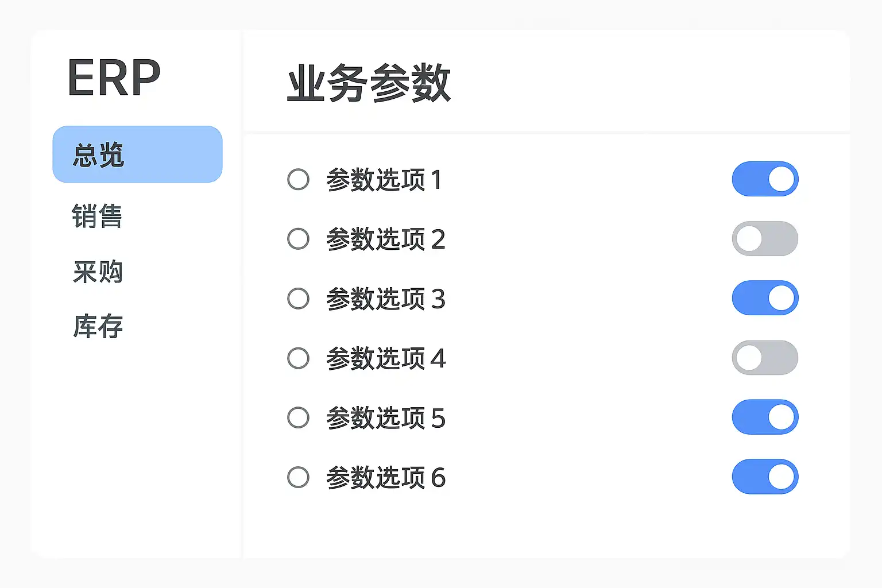Viewport: 882px width, 588px height.
Task: Select the radio button for 参数选项 3
Action: pos(298,299)
